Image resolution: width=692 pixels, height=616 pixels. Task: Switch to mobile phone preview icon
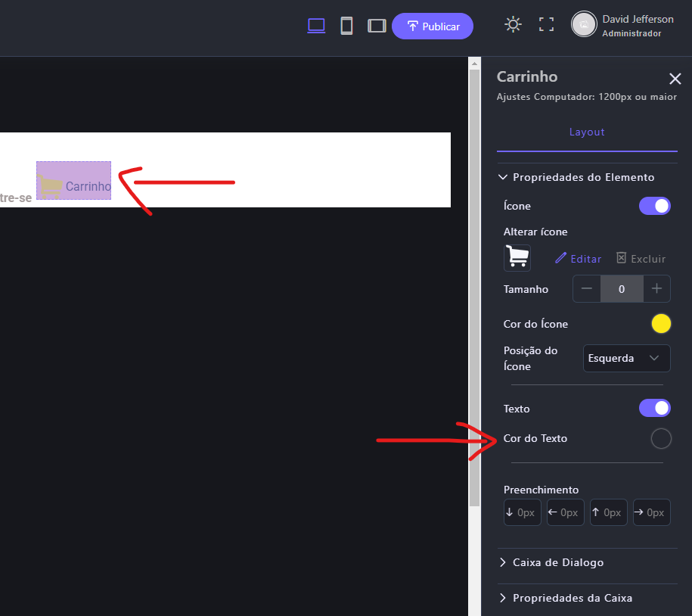tap(346, 26)
